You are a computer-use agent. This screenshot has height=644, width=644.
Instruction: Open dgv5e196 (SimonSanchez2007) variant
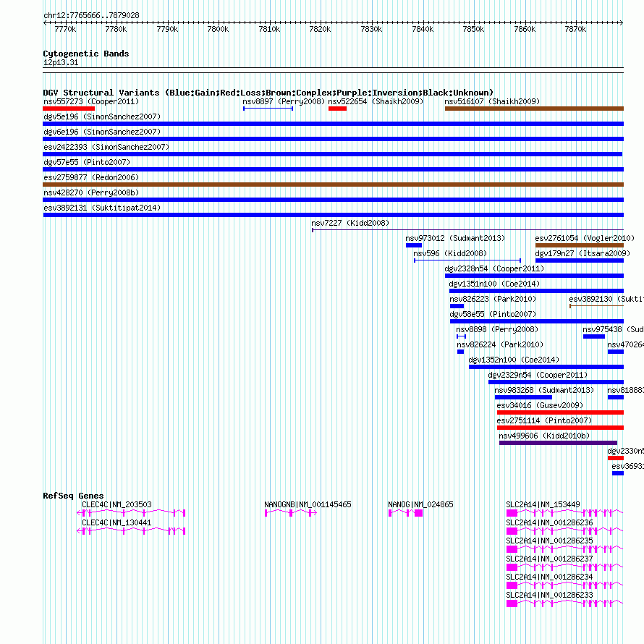pos(102,116)
